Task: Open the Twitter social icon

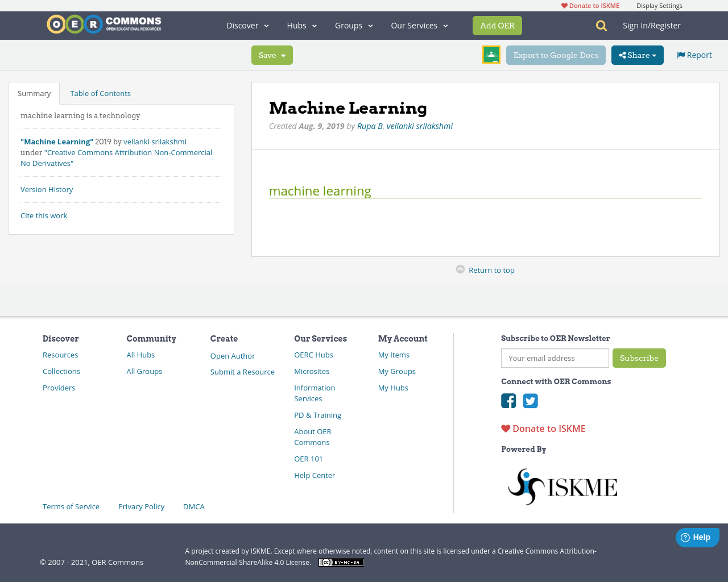Action: pos(531,401)
